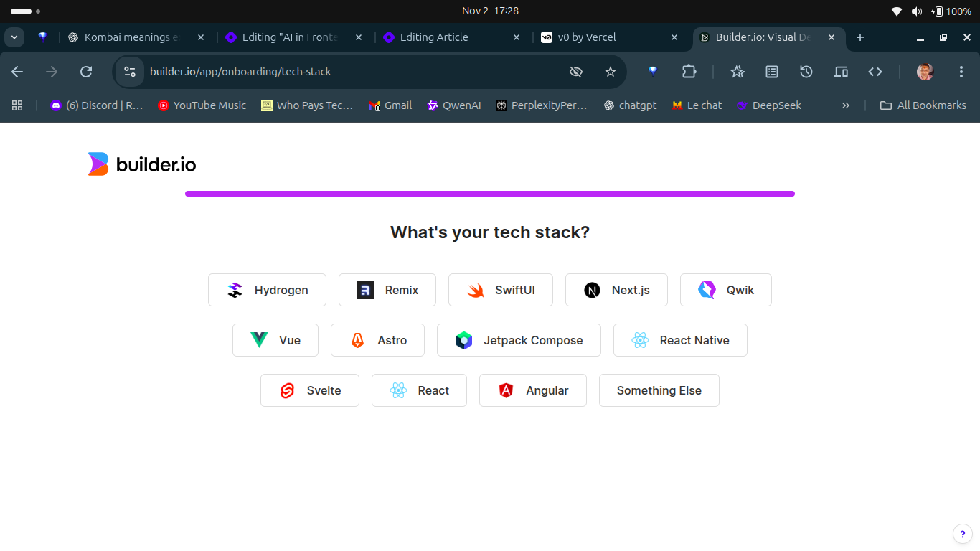Choose Remix as tech stack
The image size is (980, 551).
387,290
